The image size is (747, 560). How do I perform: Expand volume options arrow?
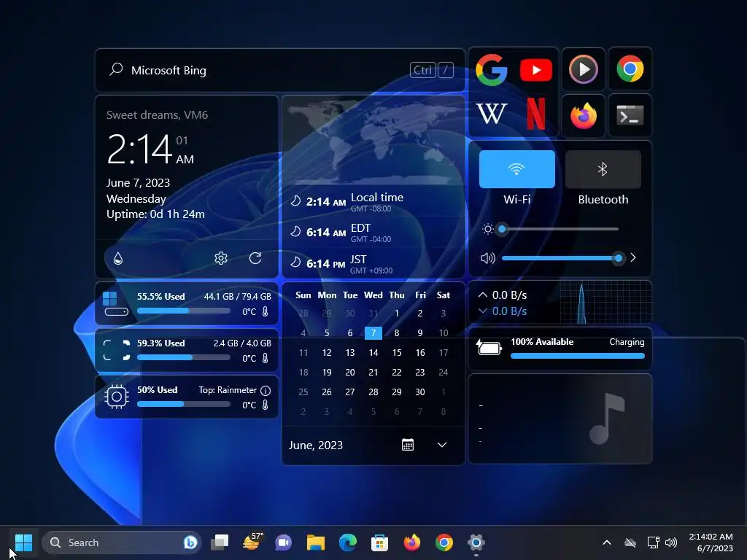coord(633,257)
